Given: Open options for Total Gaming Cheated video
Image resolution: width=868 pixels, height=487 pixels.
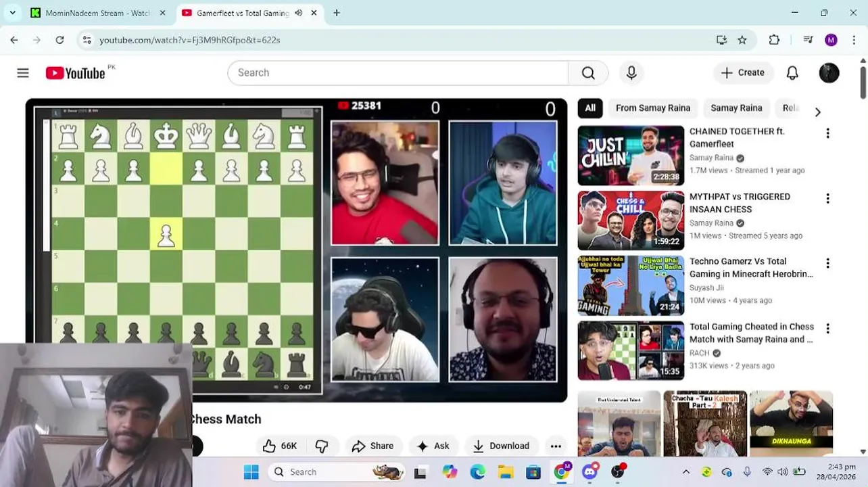Looking at the screenshot, I should click(x=827, y=329).
